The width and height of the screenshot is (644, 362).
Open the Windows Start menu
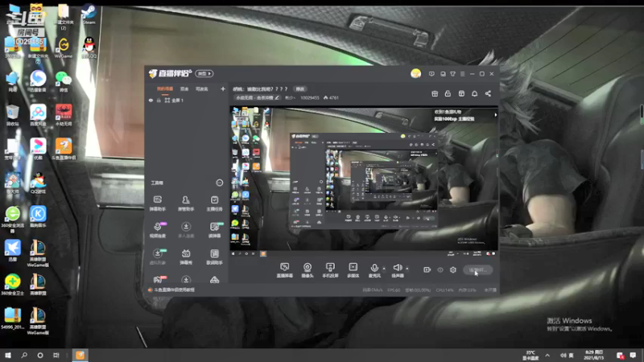(x=8, y=356)
